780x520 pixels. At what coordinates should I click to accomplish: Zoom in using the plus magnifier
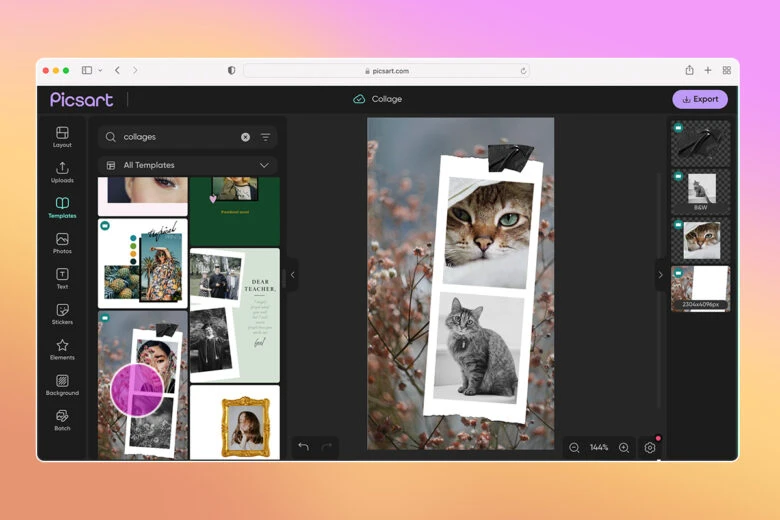[x=624, y=448]
